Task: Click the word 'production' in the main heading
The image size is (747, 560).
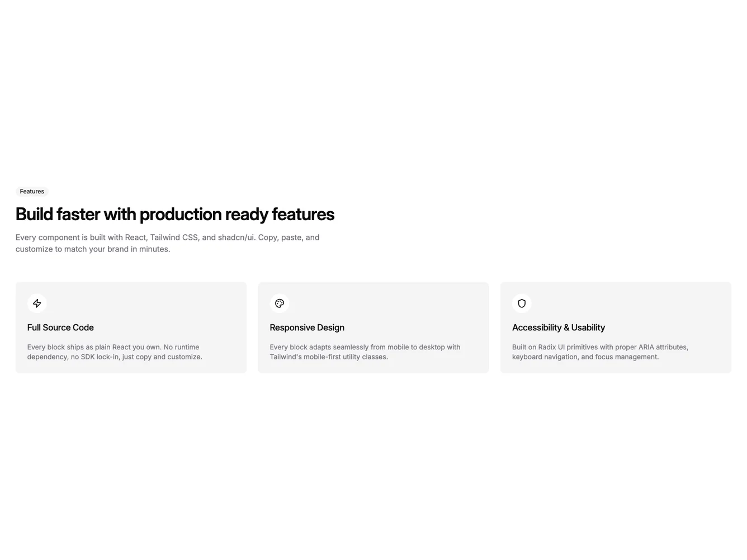Action: (181, 214)
